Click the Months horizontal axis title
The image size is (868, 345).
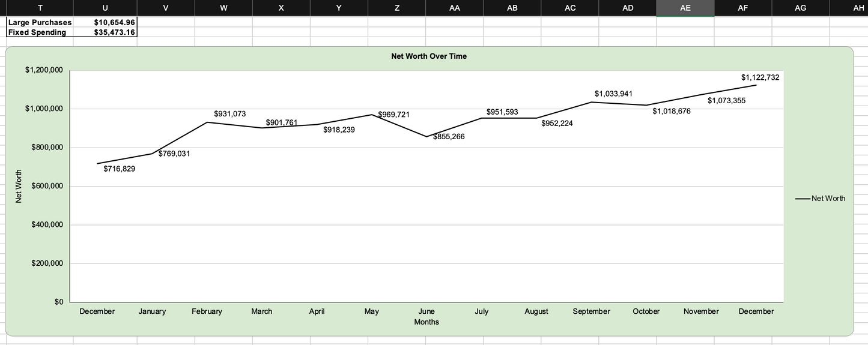pos(426,322)
